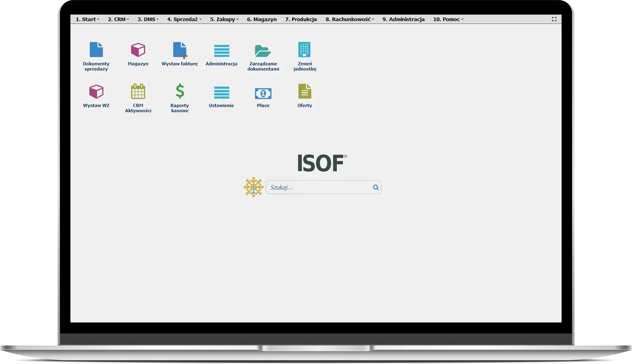Click the Raporty kasowe dollar icon

point(180,92)
